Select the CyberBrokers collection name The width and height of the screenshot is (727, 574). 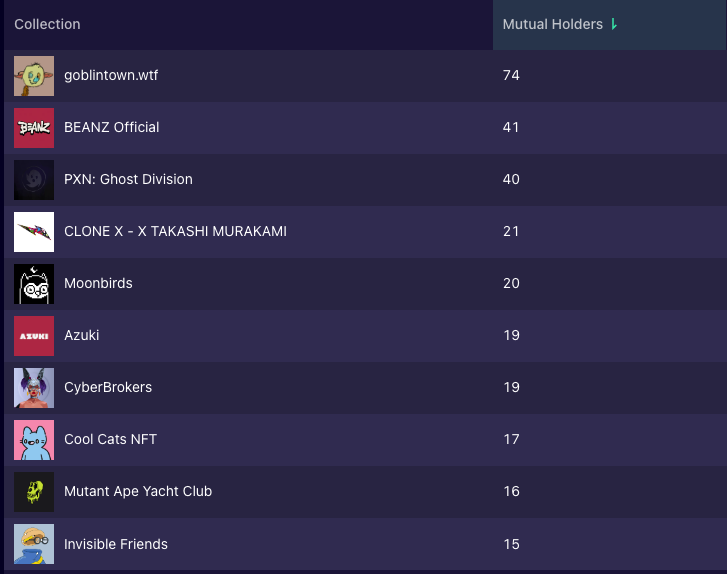(x=108, y=387)
